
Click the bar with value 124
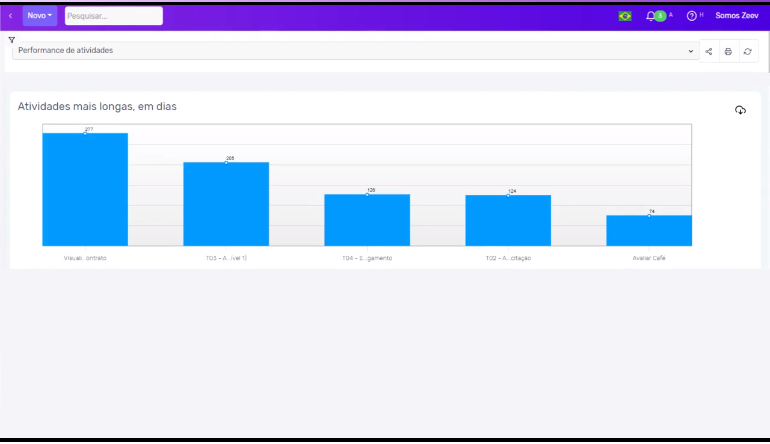point(508,220)
